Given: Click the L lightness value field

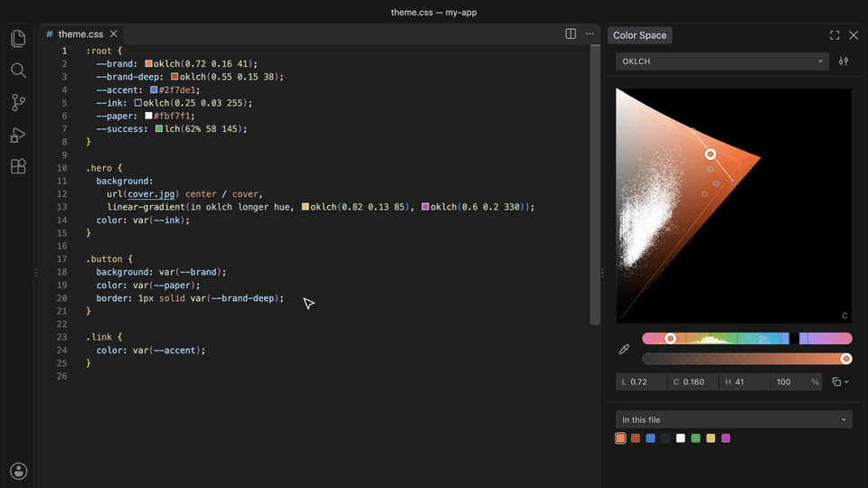Looking at the screenshot, I should pyautogui.click(x=641, y=381).
